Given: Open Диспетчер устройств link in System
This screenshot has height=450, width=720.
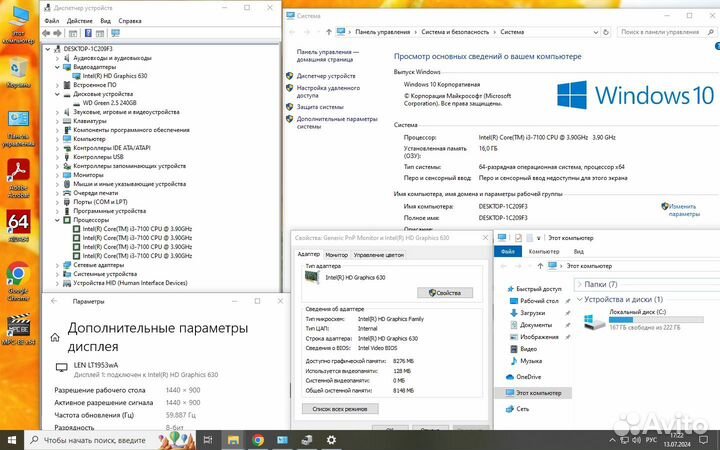Looking at the screenshot, I should point(326,76).
